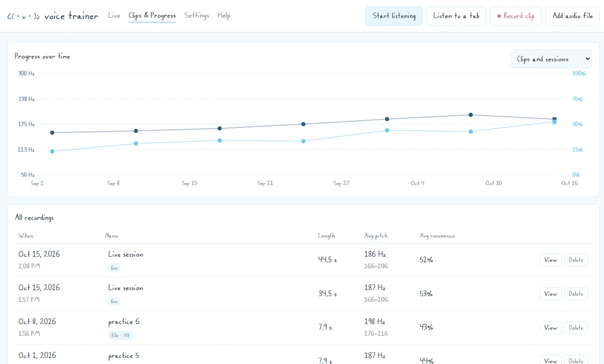Click the '300 Hz' axis label

pos(26,74)
